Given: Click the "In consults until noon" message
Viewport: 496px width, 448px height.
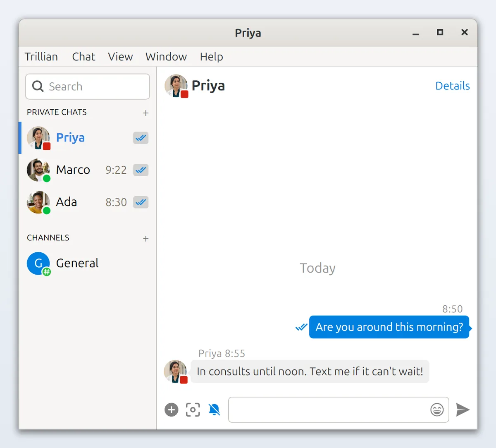Looking at the screenshot, I should point(310,371).
